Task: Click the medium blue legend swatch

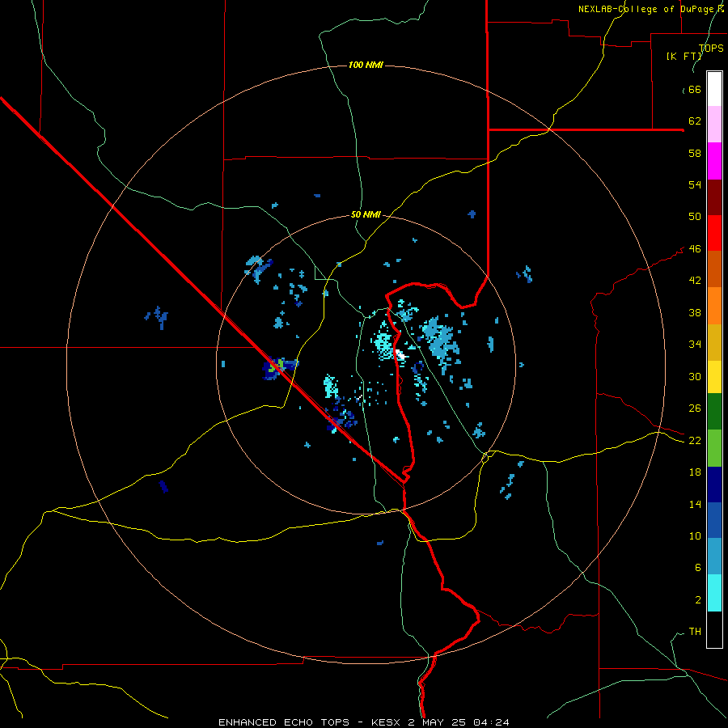Action: [x=714, y=520]
